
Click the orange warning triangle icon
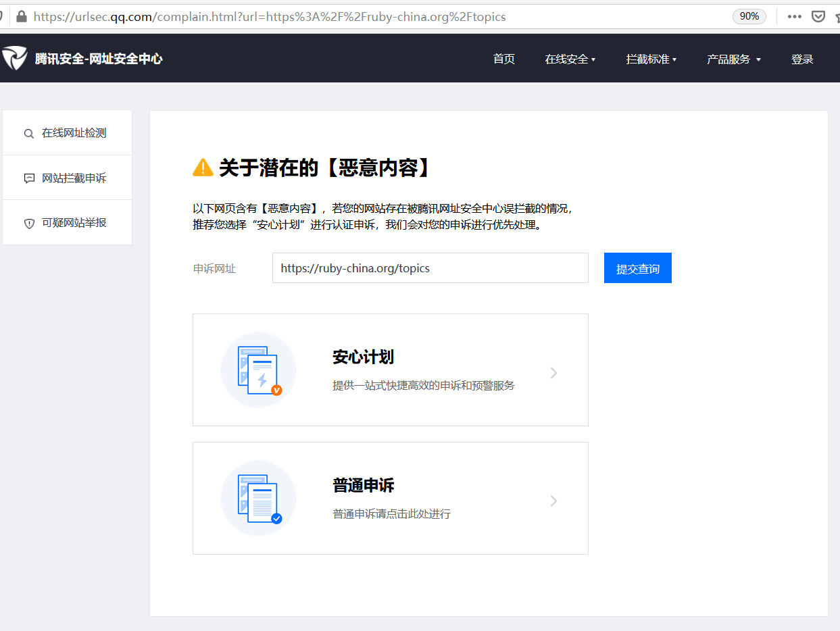[203, 168]
